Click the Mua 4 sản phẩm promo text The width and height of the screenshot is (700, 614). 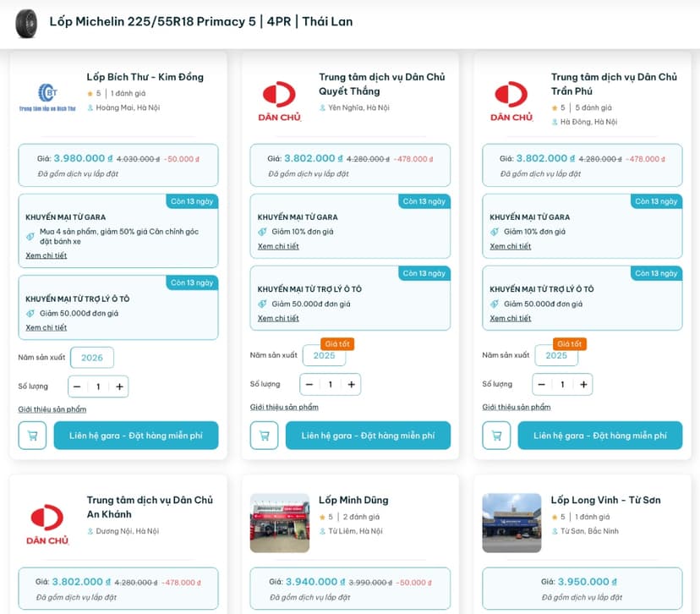(x=119, y=236)
